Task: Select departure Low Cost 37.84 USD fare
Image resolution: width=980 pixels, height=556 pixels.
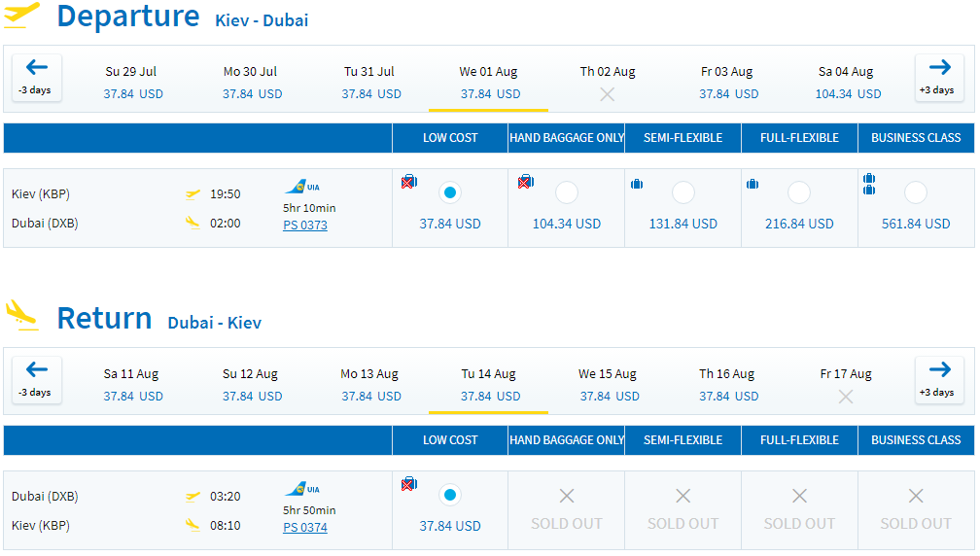Action: (450, 192)
